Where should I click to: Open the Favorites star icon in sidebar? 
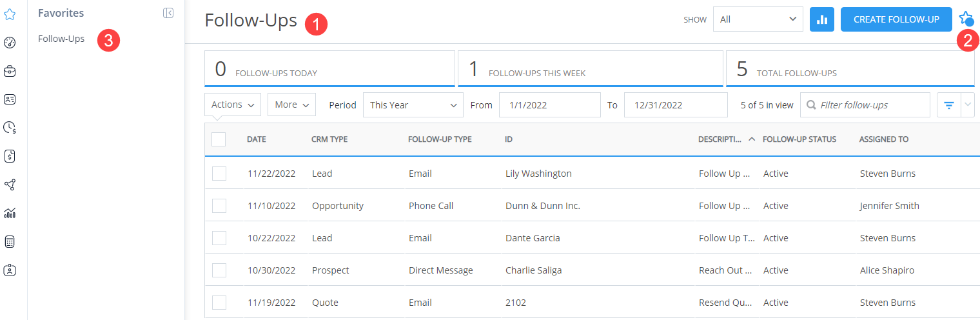[10, 14]
